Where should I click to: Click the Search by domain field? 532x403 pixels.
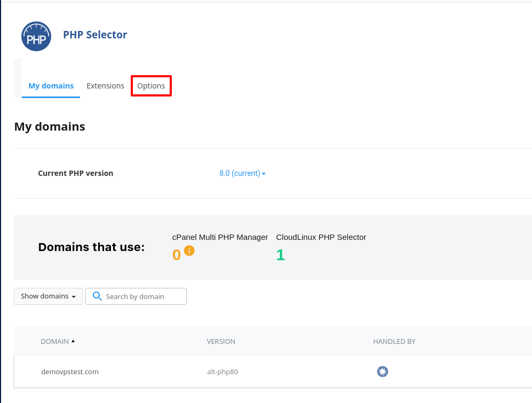(136, 296)
